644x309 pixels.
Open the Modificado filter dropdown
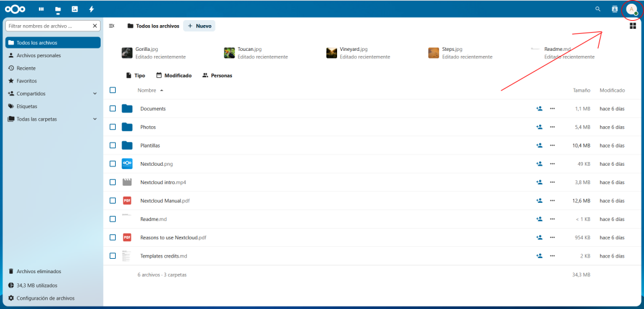[174, 75]
